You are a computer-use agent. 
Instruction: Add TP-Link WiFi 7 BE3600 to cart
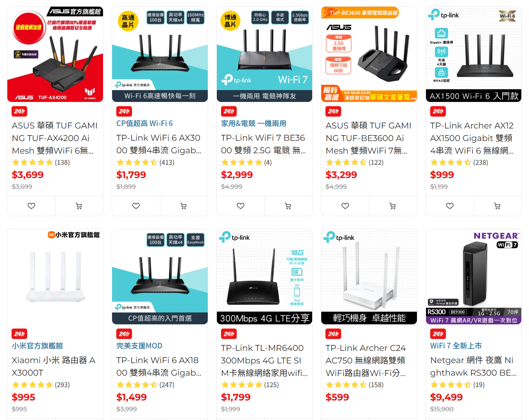tap(288, 206)
